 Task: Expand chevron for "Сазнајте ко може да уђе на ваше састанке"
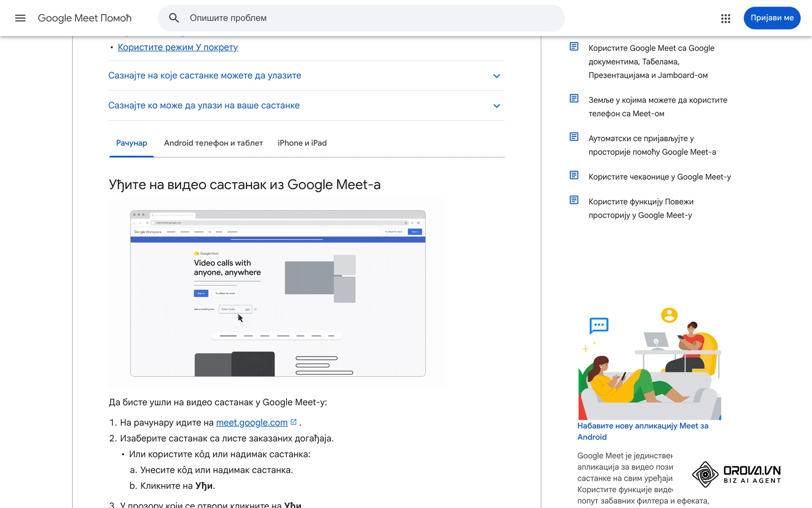click(x=497, y=106)
